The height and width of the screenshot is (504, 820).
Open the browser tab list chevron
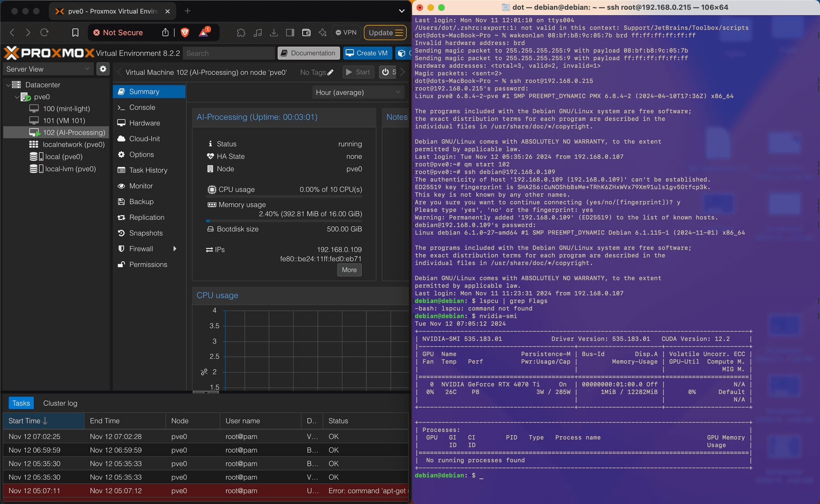click(x=401, y=11)
